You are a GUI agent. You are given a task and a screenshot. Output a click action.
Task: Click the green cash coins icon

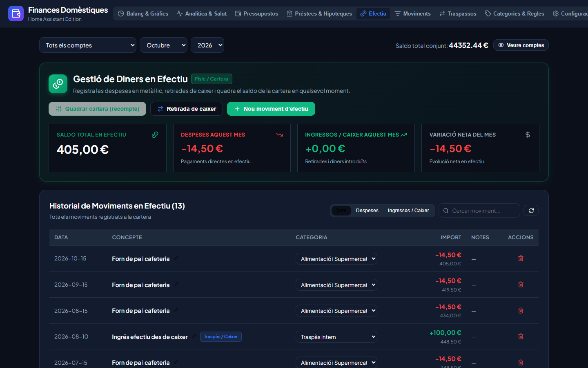coord(58,84)
